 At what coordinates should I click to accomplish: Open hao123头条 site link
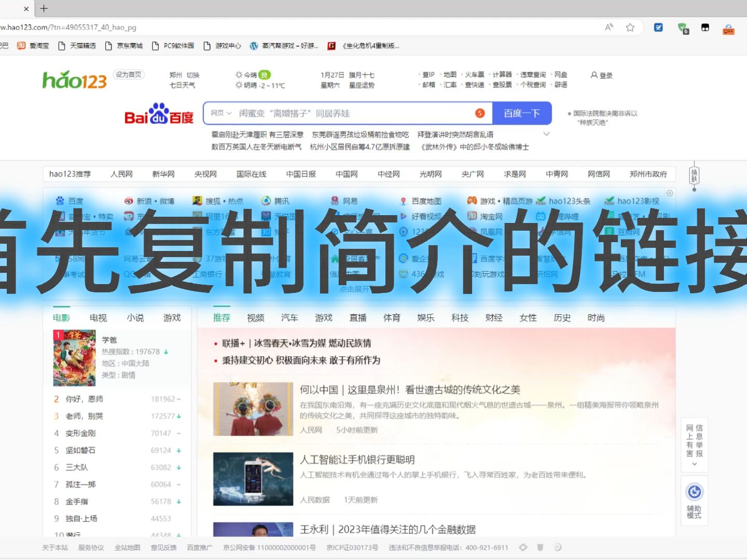point(563,201)
